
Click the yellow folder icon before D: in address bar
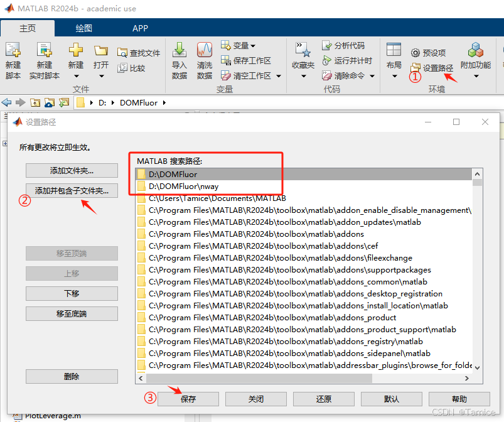[x=81, y=102]
